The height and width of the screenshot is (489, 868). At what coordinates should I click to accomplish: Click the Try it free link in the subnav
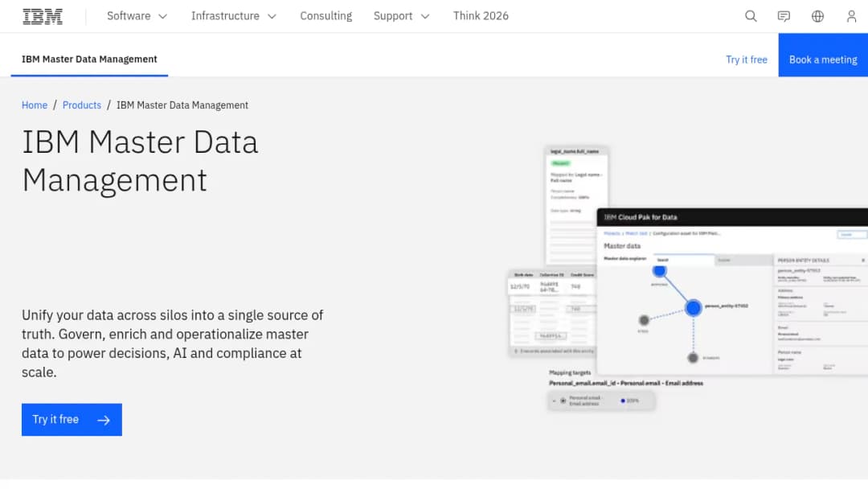tap(746, 60)
